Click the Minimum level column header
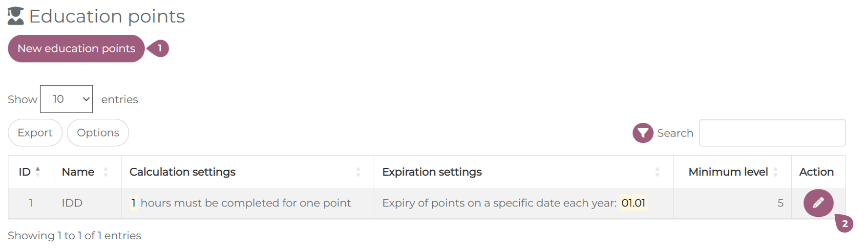 tap(728, 172)
